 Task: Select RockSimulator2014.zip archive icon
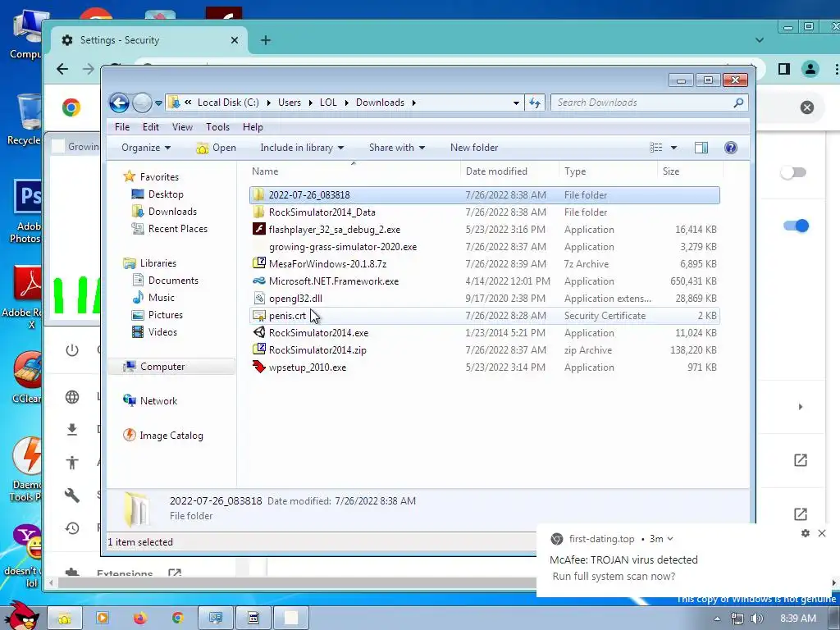(259, 349)
